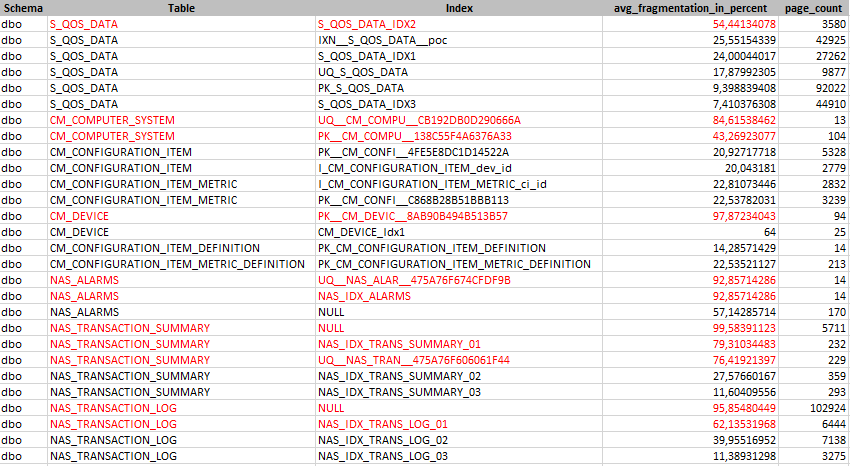Click page count 3275
This screenshot has width=850, height=466.
pyautogui.click(x=814, y=456)
